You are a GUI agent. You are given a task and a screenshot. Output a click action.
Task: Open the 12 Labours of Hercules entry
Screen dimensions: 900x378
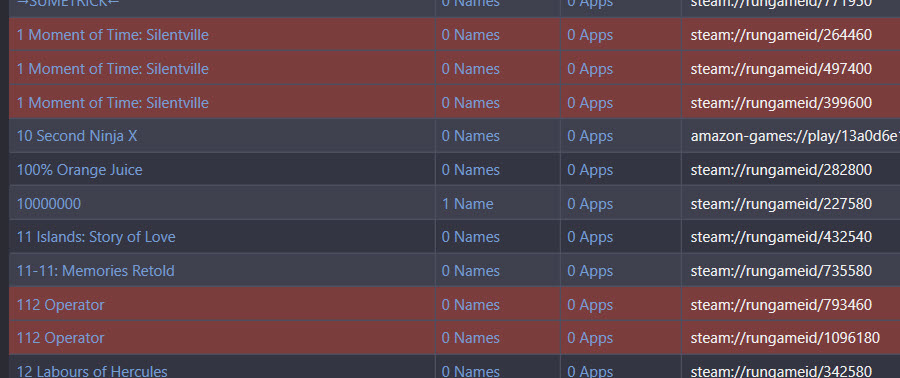[x=92, y=371]
